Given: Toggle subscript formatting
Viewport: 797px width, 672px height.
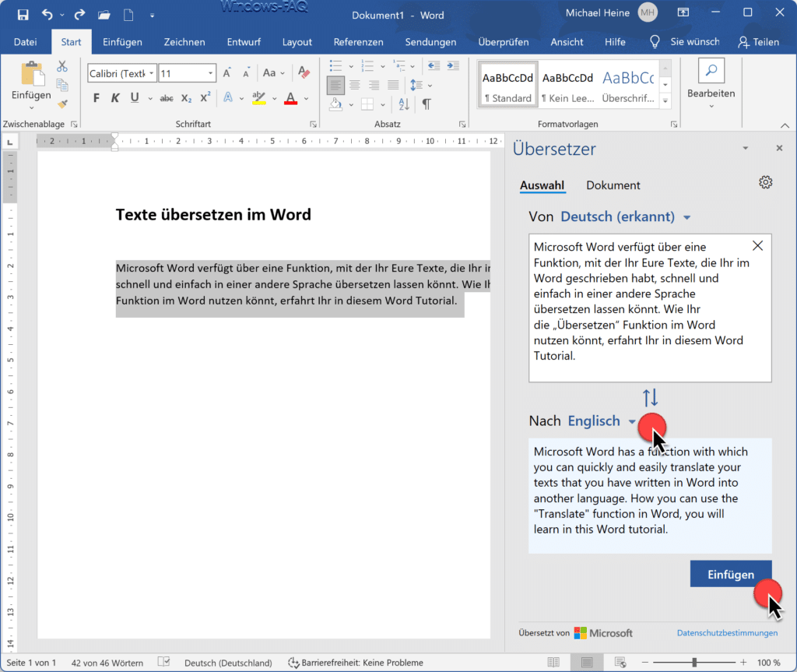Looking at the screenshot, I should tap(187, 98).
